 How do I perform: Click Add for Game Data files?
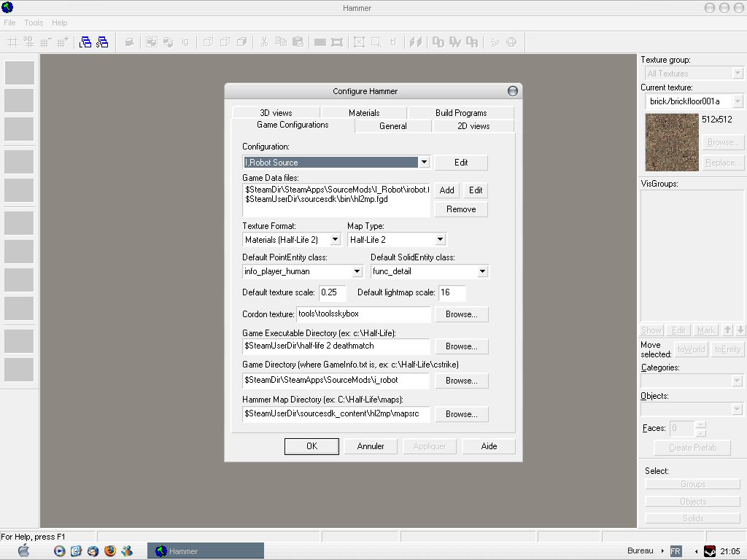click(x=447, y=190)
